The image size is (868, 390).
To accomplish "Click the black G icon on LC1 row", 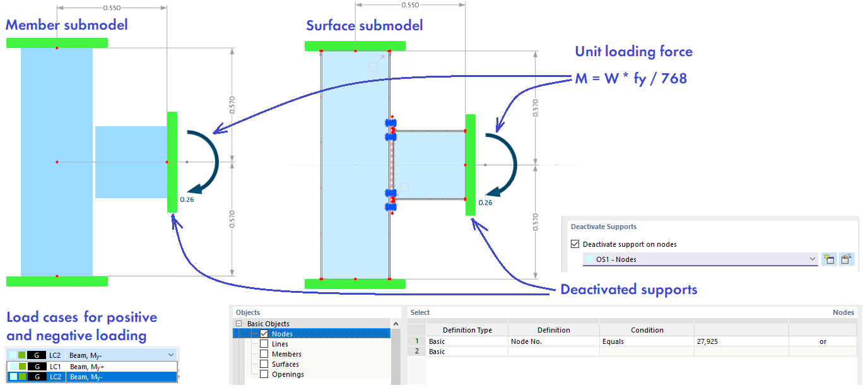I will pyautogui.click(x=37, y=365).
